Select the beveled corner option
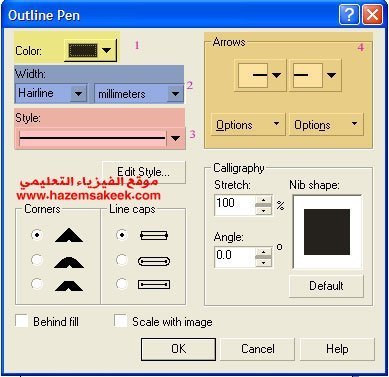Screen dimensions: 389x377 37,284
